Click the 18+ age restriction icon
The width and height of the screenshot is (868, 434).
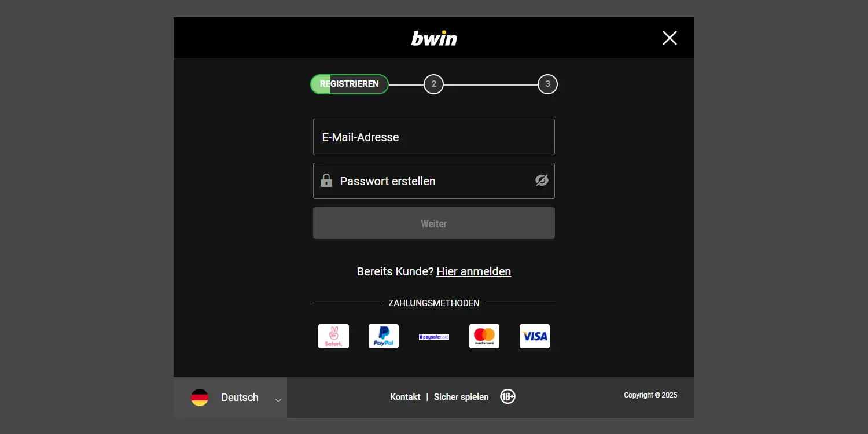tap(507, 396)
